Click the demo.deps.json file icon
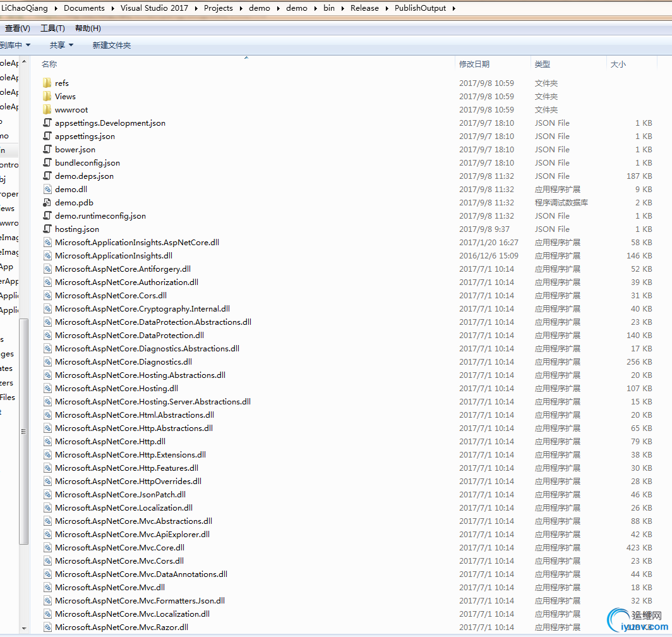The image size is (672, 637). point(47,176)
